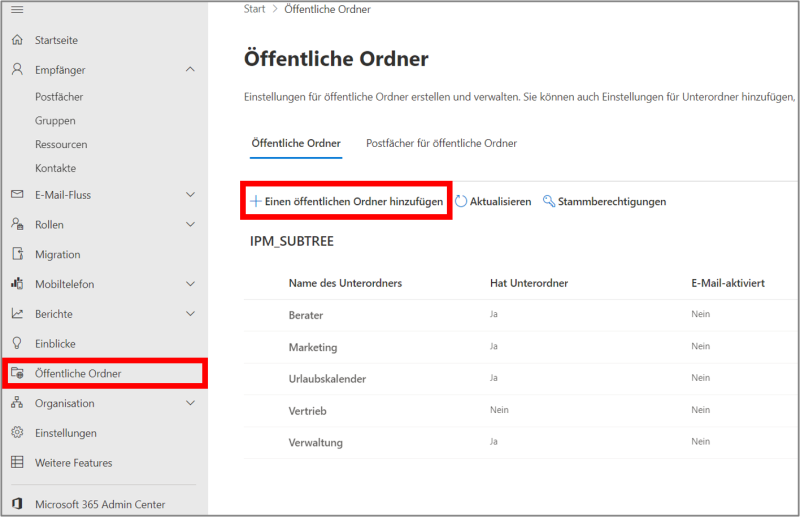
Task: Open Gruppen in the sidebar
Action: point(55,121)
